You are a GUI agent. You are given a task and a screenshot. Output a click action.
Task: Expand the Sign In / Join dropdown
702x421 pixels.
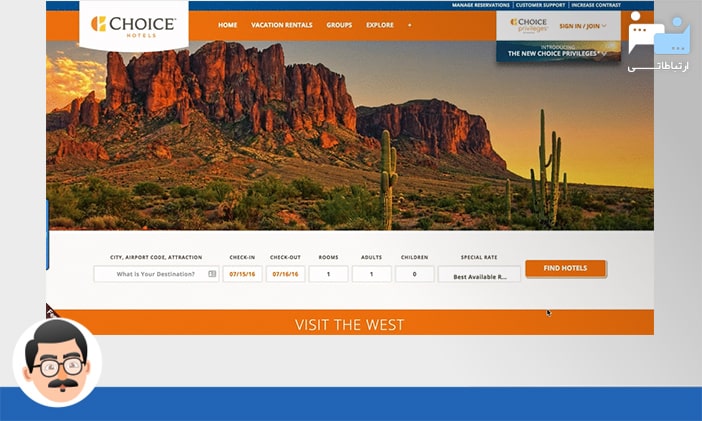pos(583,26)
